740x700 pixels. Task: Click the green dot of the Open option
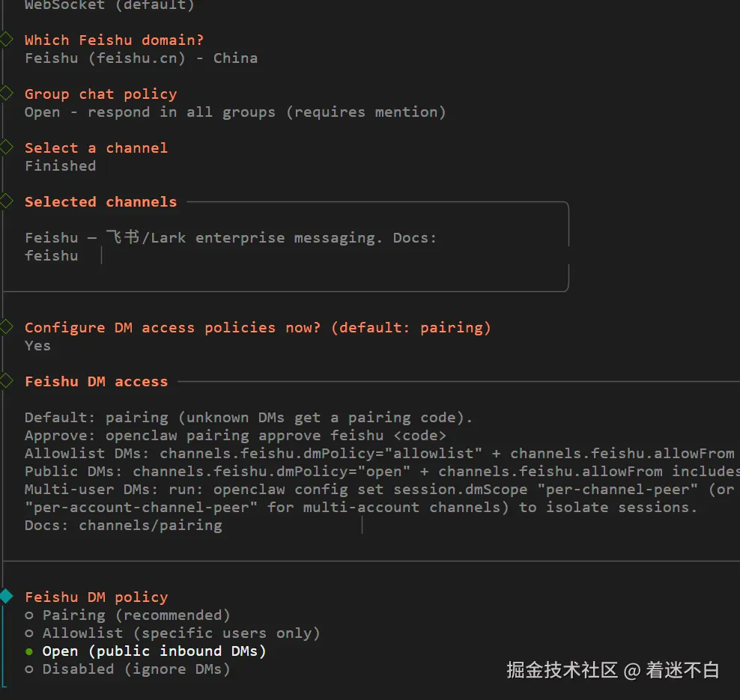pos(29,651)
